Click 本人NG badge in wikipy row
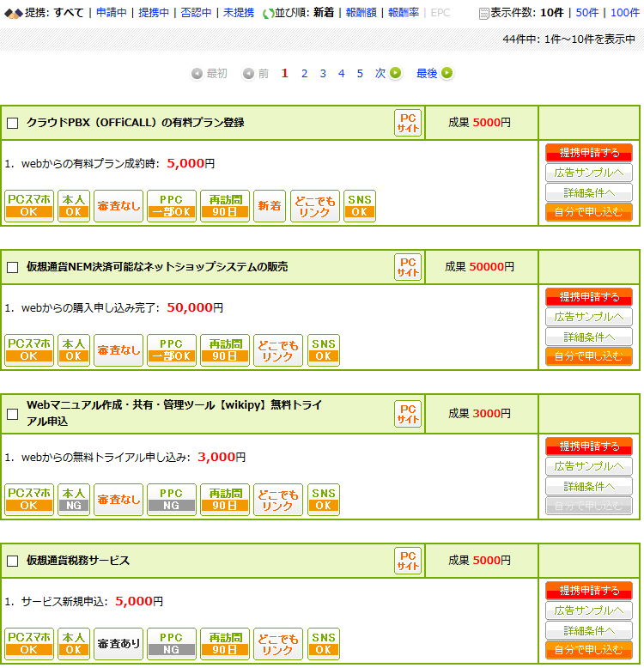 (74, 501)
